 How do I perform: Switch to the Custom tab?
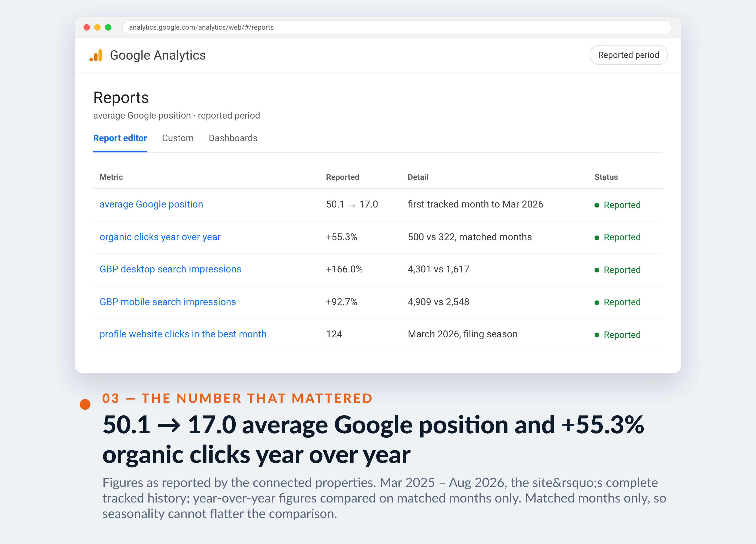178,138
